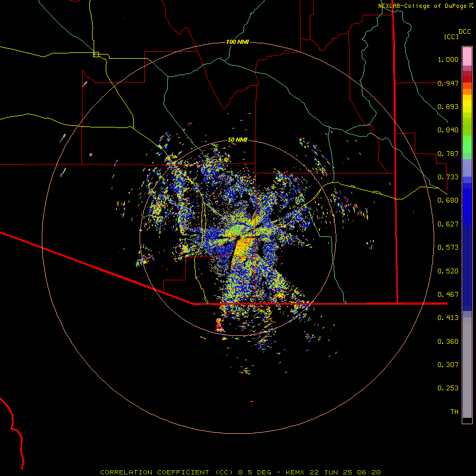Click the pink segment at the color bar top
The image size is (476, 476).
(x=467, y=56)
